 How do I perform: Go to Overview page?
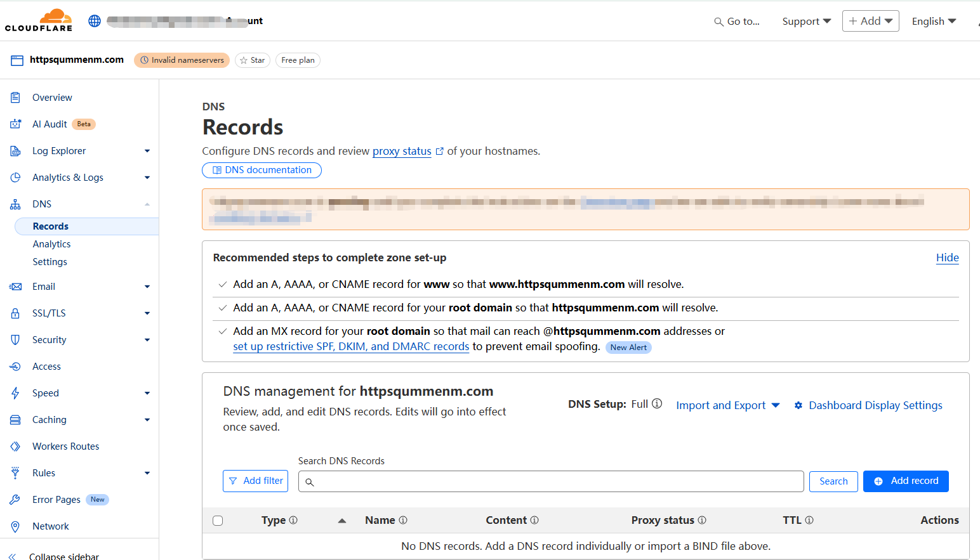click(52, 98)
